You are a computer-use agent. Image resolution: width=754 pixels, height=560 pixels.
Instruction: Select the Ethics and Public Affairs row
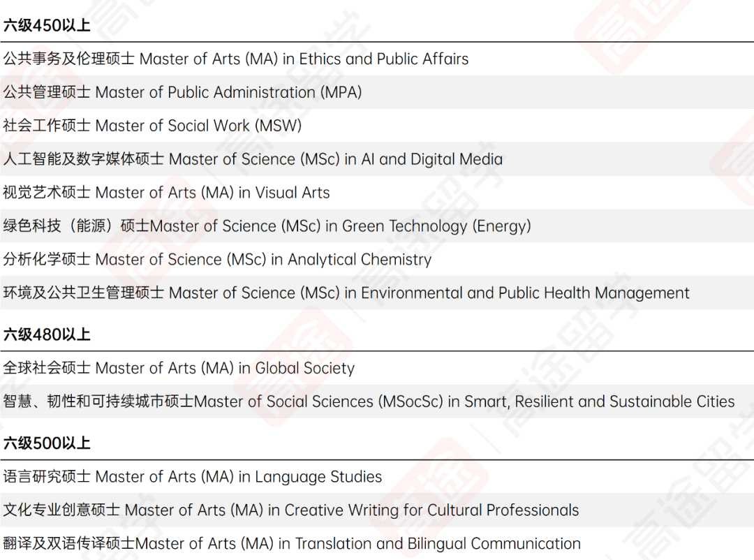tap(235, 59)
